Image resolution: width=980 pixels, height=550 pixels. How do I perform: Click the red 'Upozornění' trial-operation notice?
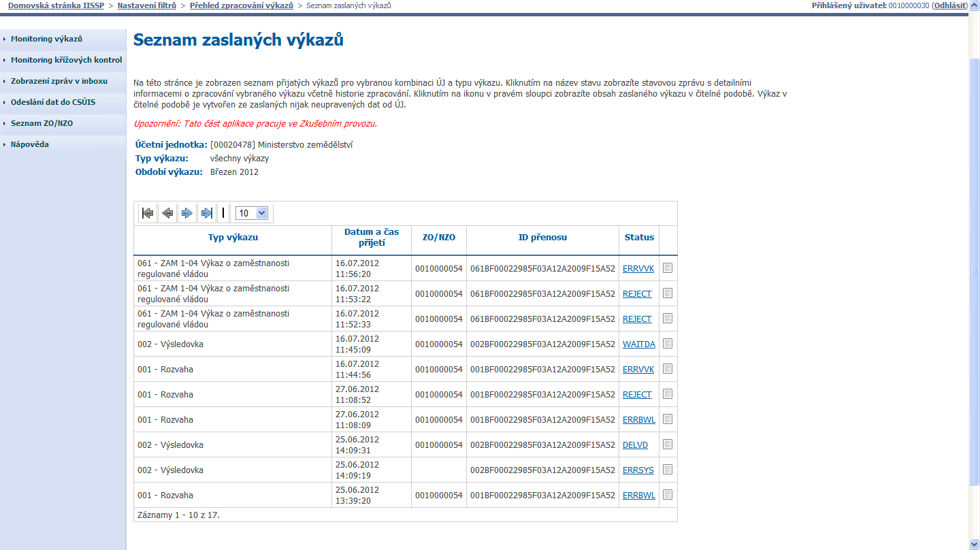[255, 124]
